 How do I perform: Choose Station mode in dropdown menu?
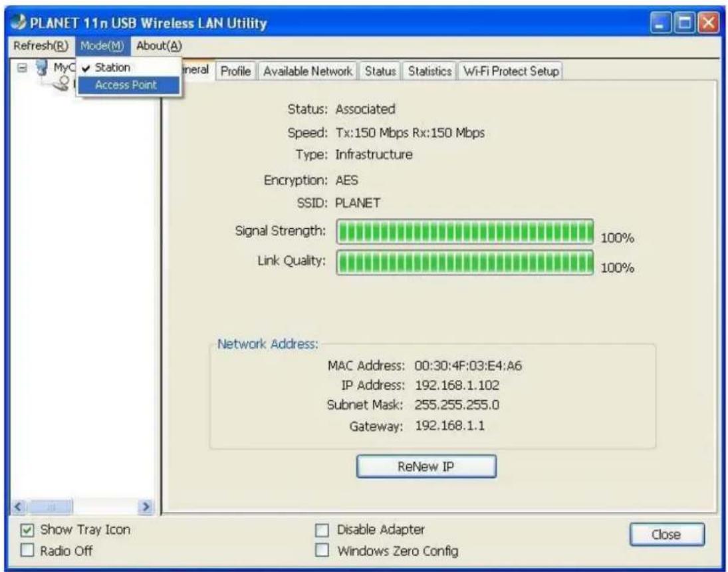[x=129, y=67]
